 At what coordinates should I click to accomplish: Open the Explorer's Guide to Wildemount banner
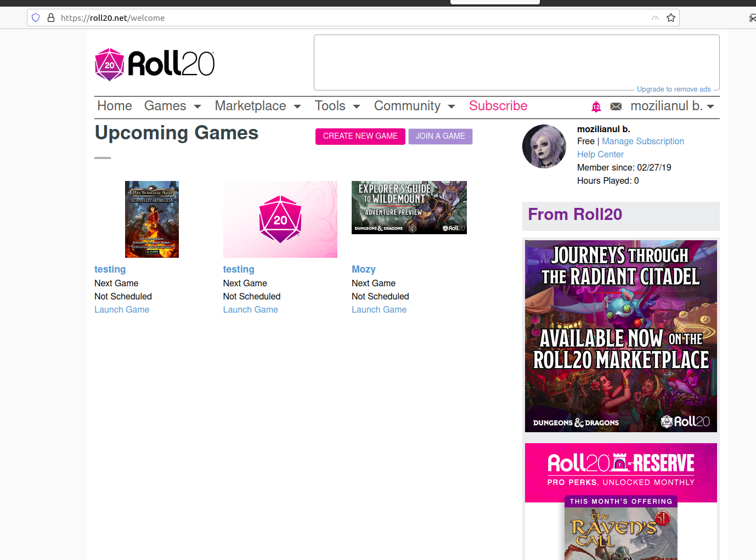(409, 207)
